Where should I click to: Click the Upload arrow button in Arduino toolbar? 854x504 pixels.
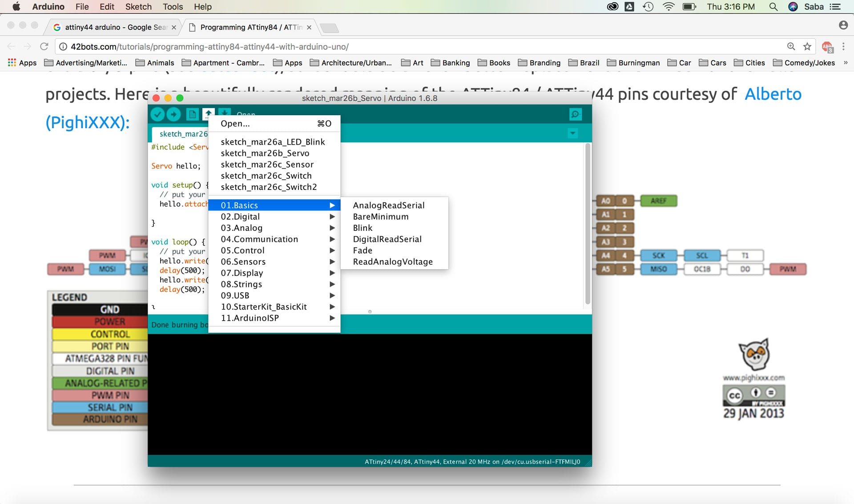point(174,114)
